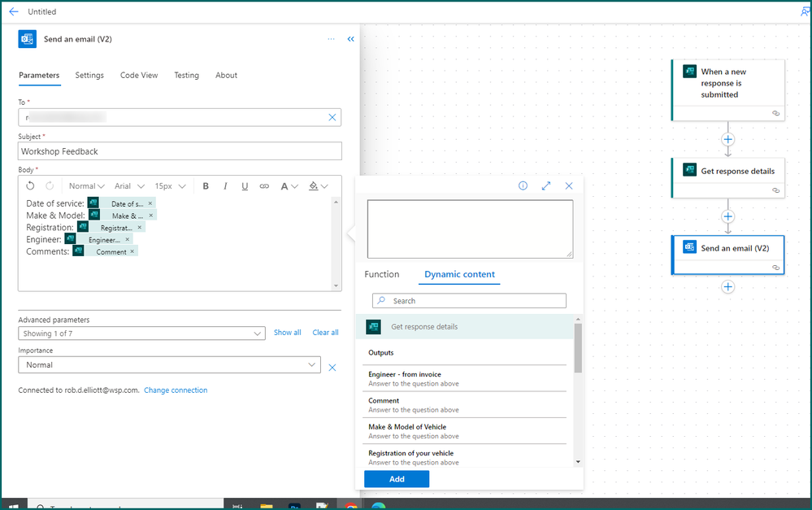This screenshot has height=510, width=812.
Task: Click link icon on trigger card
Action: click(x=775, y=113)
